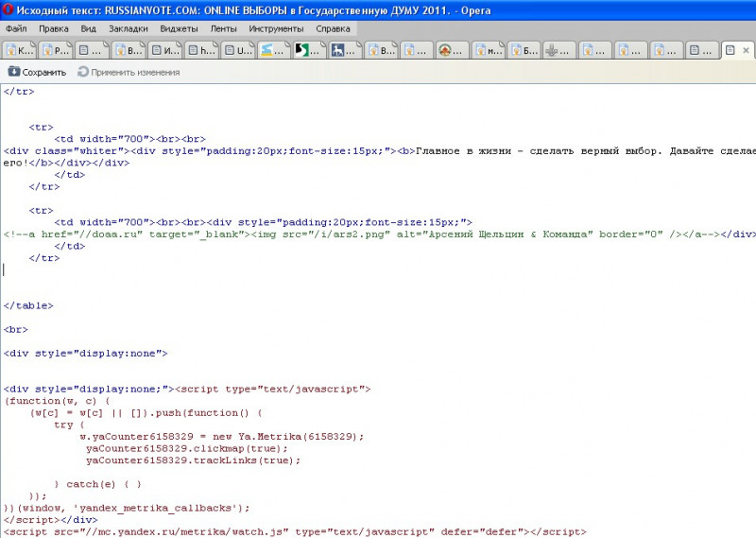Viewport: 756px width, 538px height.
Task: Click Применить изменения to apply changes
Action: tap(129, 72)
